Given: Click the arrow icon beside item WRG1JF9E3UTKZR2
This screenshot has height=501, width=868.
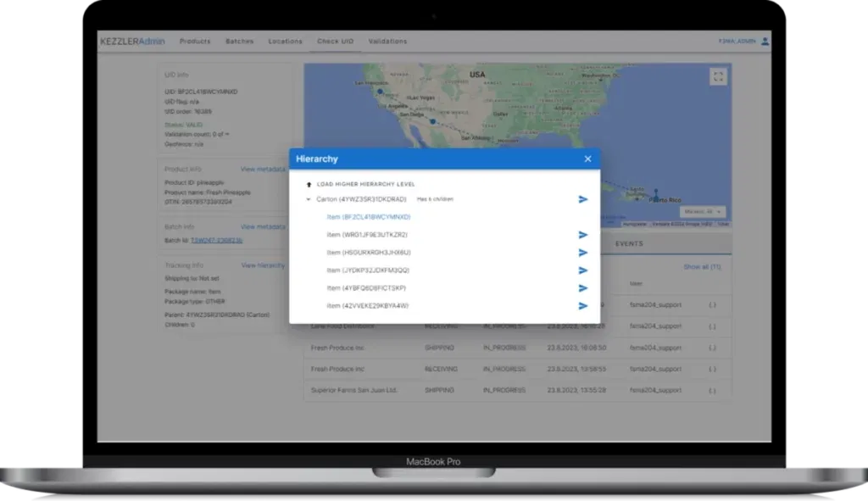Looking at the screenshot, I should click(x=582, y=235).
